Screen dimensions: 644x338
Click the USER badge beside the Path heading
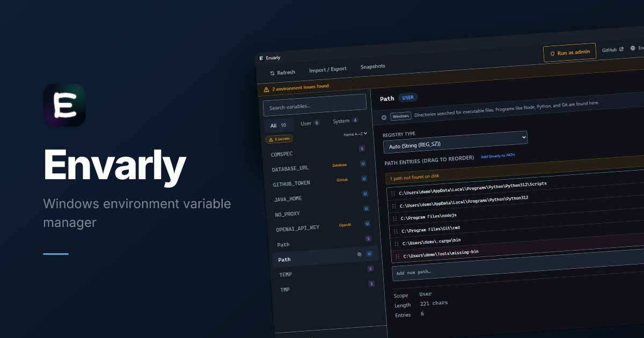(408, 98)
